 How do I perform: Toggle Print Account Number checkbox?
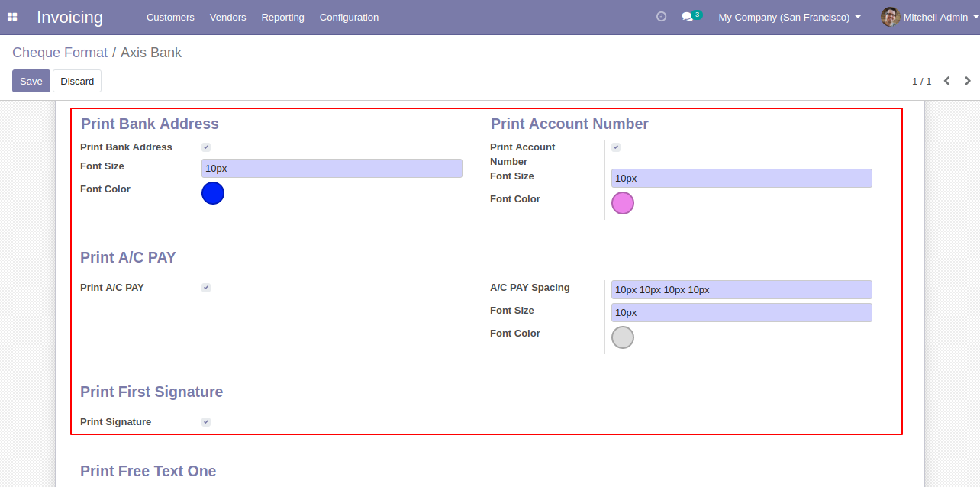616,147
